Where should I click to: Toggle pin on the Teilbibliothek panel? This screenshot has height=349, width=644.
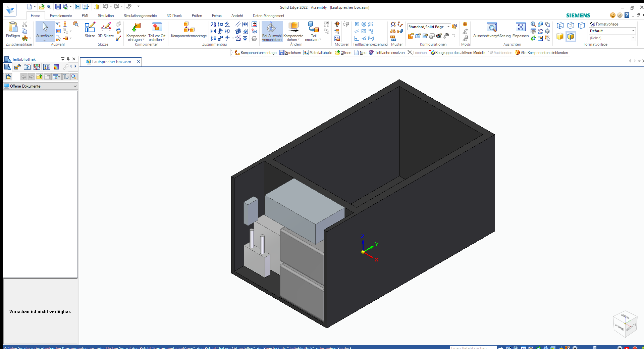pos(68,59)
